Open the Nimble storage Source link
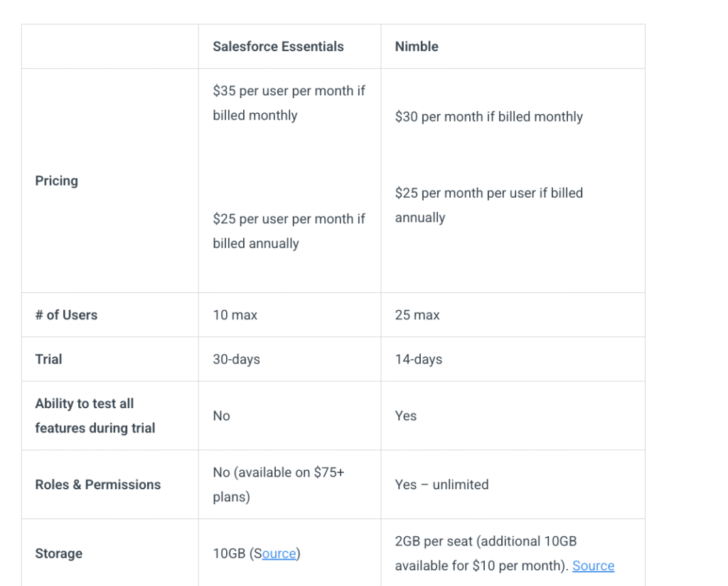 tap(593, 565)
